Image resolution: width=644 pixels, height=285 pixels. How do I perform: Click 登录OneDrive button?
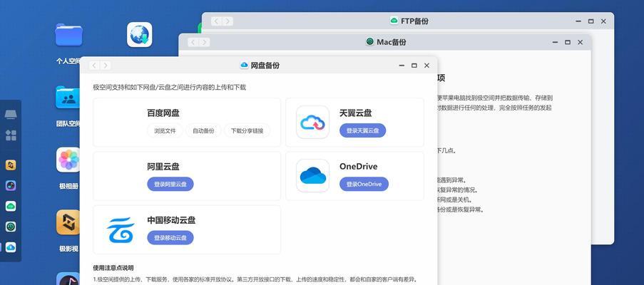tap(364, 184)
